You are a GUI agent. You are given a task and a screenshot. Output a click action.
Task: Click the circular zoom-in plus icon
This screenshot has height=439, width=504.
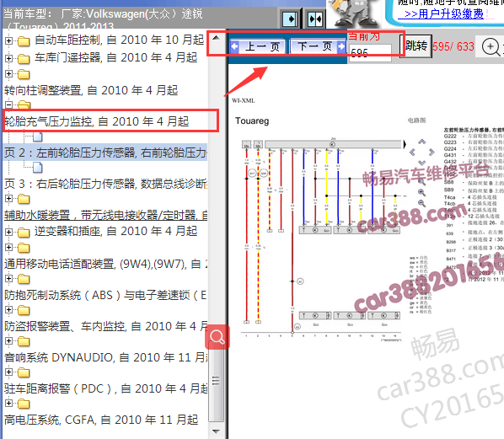tap(491, 46)
